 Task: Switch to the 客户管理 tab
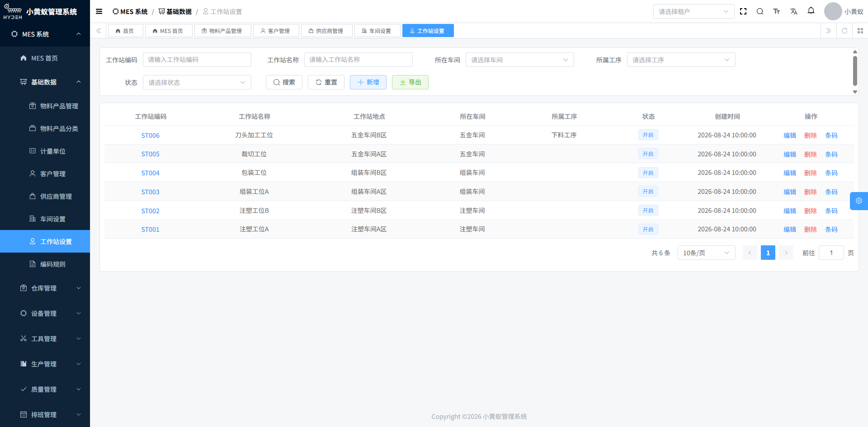tap(276, 31)
